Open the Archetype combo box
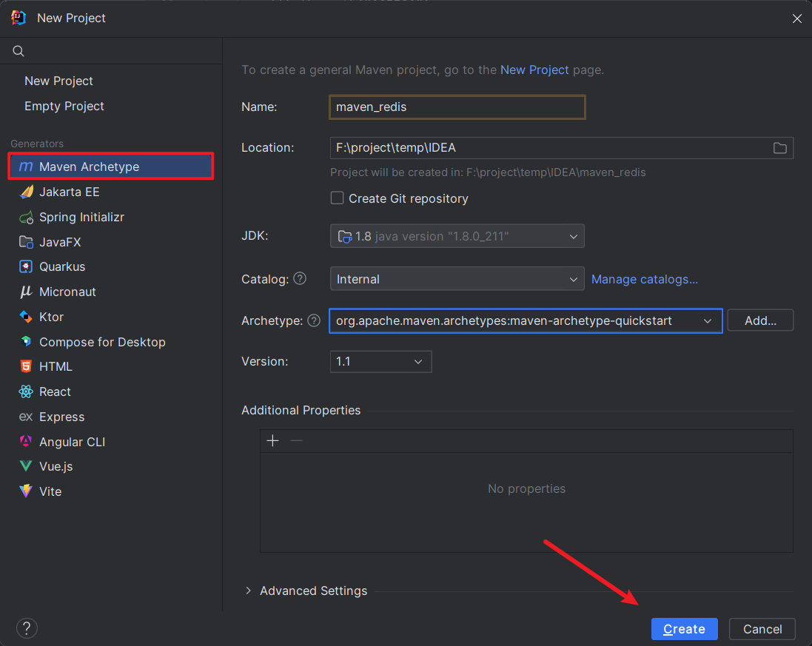812x646 pixels. (x=526, y=321)
